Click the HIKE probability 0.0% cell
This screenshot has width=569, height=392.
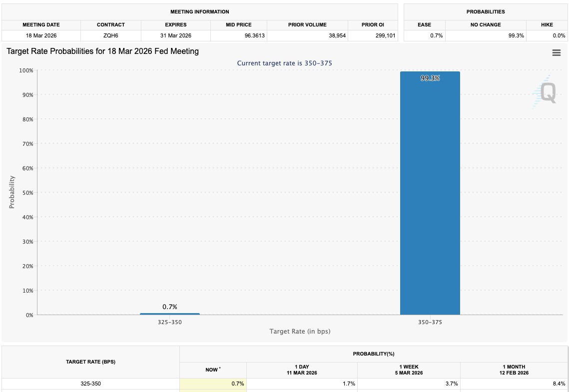coord(547,35)
